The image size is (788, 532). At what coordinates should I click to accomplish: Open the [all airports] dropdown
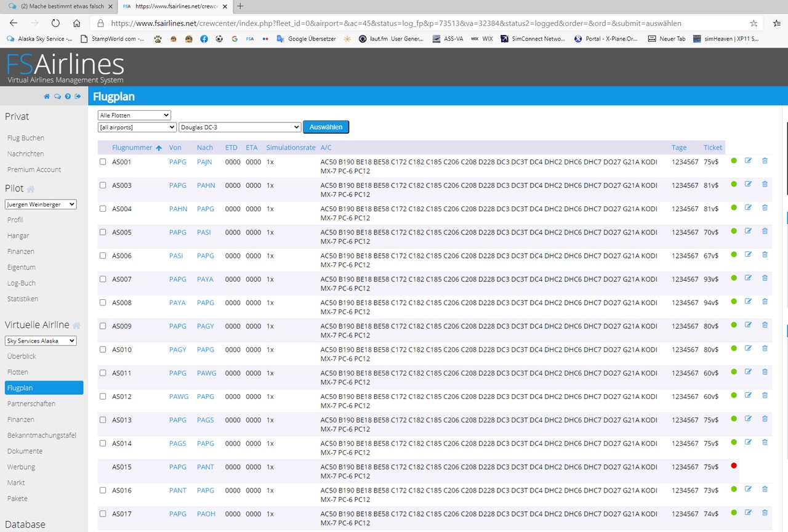click(137, 127)
